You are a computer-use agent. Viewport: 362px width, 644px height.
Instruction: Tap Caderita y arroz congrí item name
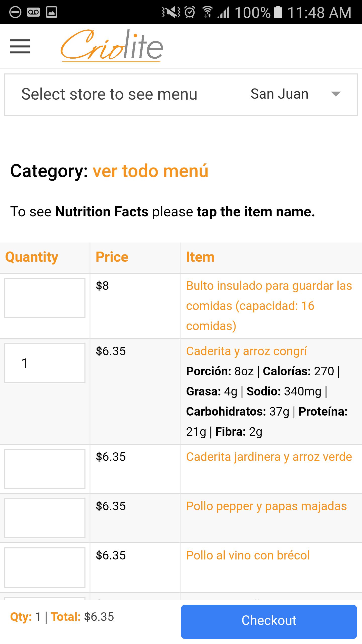coord(246,351)
